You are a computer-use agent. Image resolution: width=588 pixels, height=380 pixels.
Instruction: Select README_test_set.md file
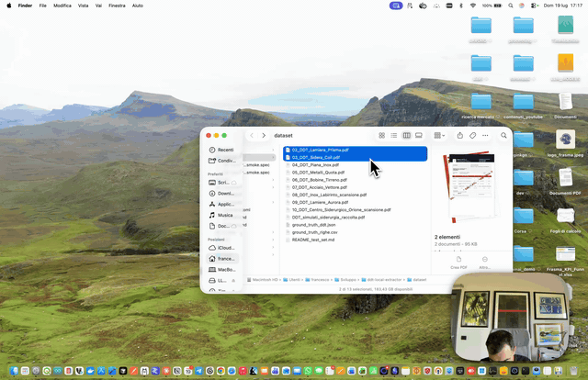(355, 240)
